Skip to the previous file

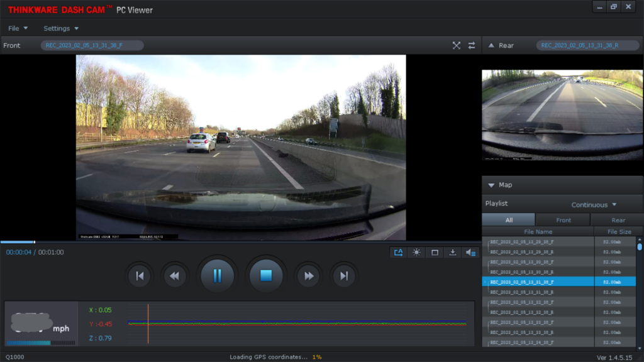click(x=140, y=277)
